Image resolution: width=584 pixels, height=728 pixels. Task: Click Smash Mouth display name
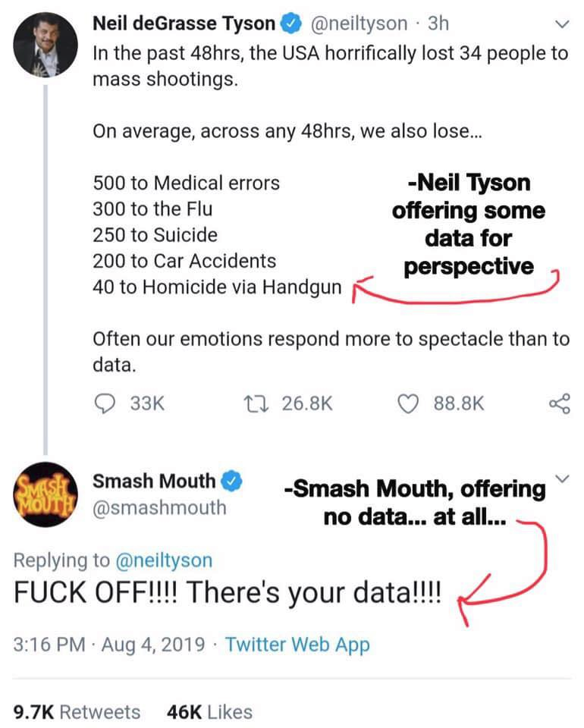(x=154, y=481)
